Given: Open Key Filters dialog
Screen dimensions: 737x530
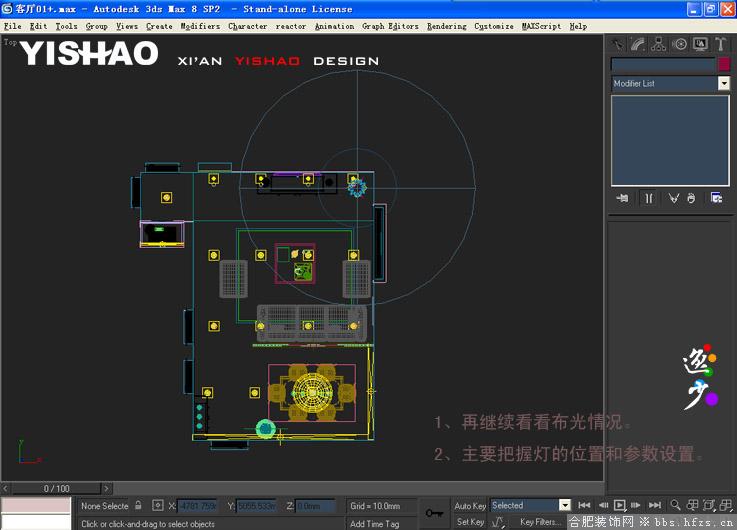Looking at the screenshot, I should point(540,522).
